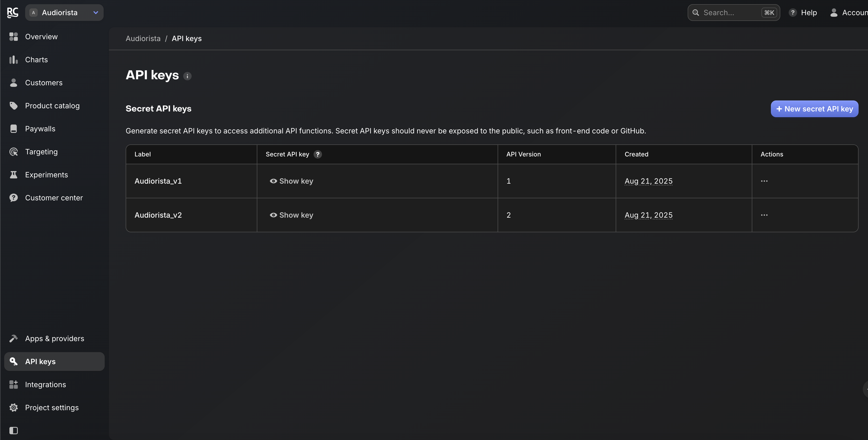The image size is (868, 440).
Task: Open the Charts sidebar icon
Action: 13,60
